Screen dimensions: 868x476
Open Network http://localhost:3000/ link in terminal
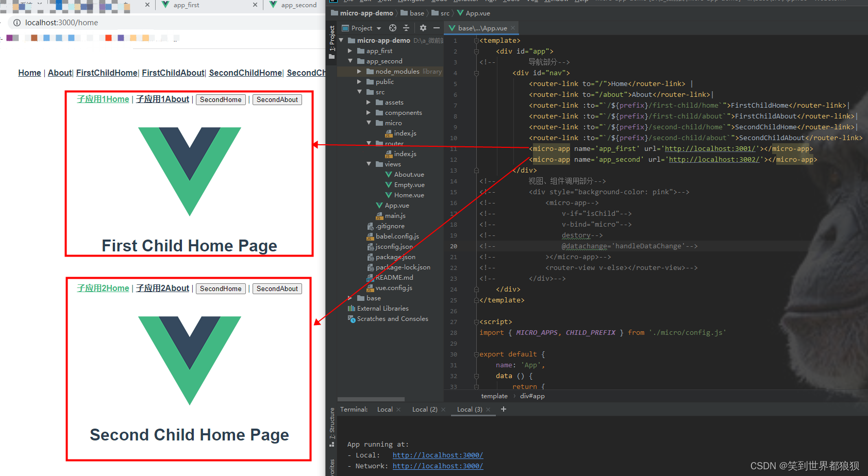click(x=438, y=466)
